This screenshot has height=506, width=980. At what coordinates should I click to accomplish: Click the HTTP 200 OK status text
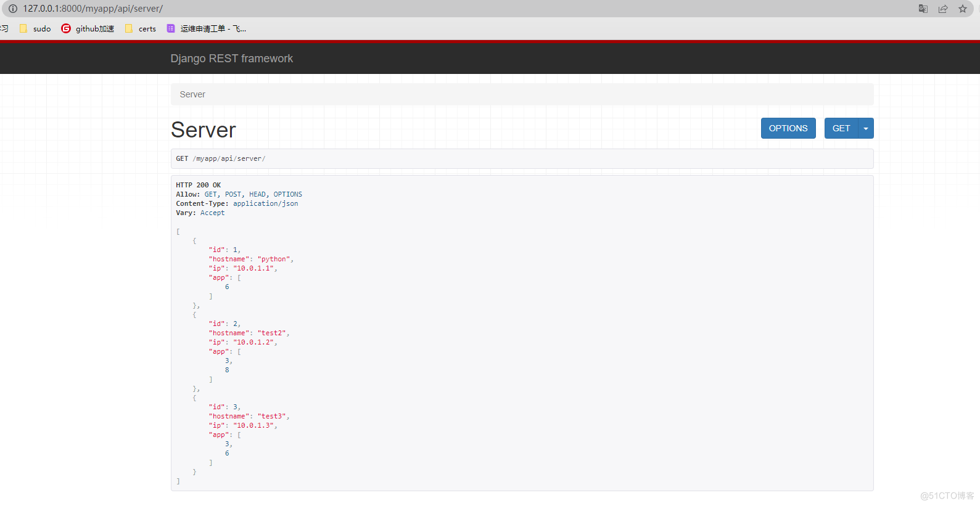point(199,185)
